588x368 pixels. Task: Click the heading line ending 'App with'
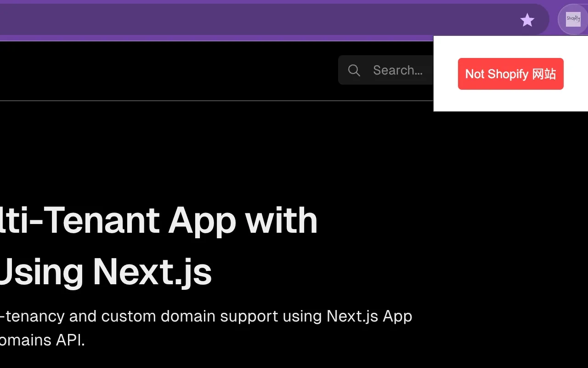158,220
